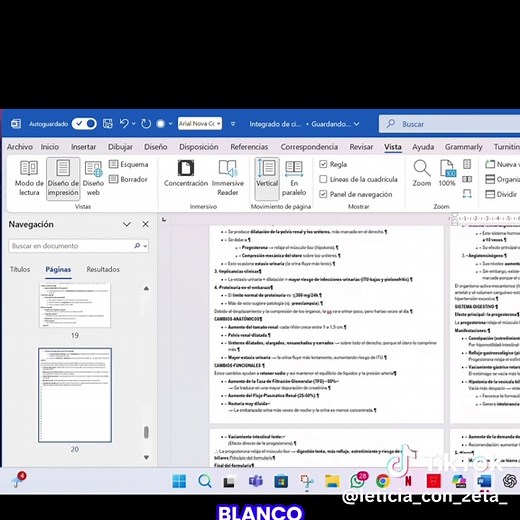Switch to the Insertar tab
Image resolution: width=520 pixels, height=520 pixels.
pyautogui.click(x=83, y=147)
